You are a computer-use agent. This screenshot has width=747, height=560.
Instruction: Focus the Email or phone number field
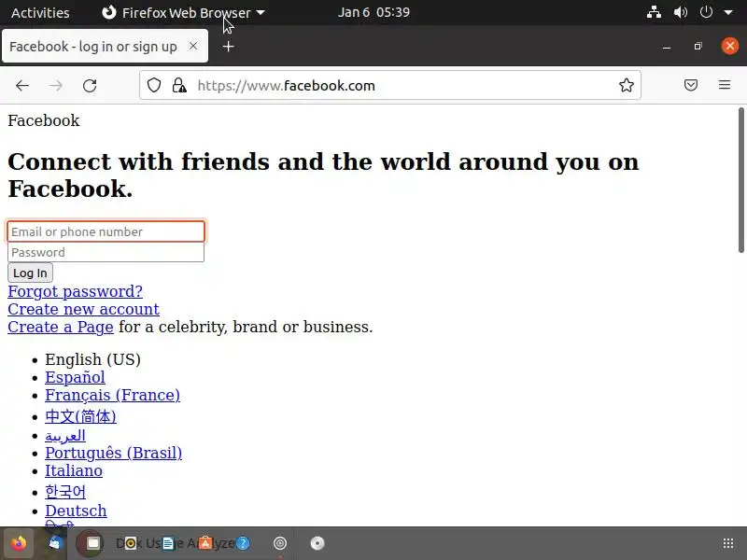tap(106, 231)
